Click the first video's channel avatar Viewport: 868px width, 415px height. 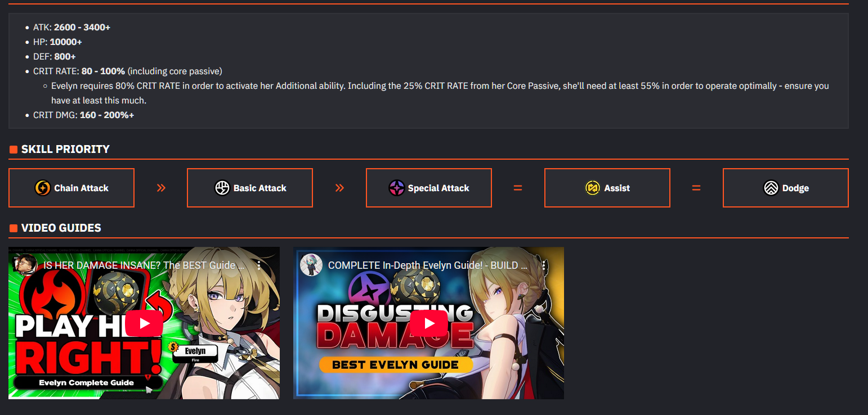coord(26,265)
